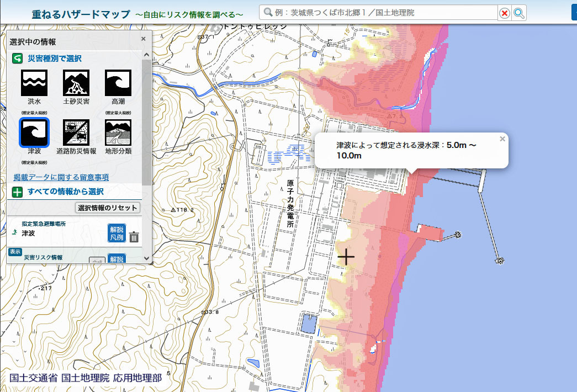Select the 道路防災情報 road disaster icon

[x=76, y=133]
